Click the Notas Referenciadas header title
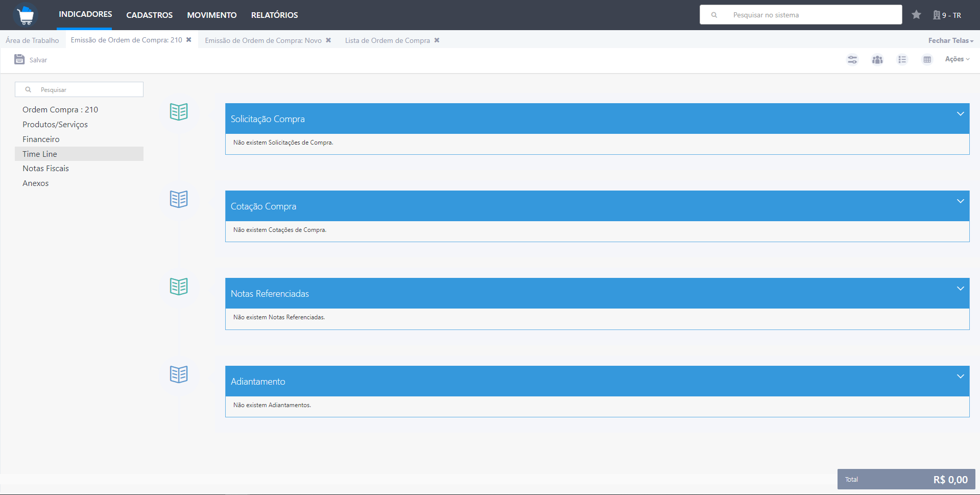Screen dimensions: 980x495 [270, 294]
